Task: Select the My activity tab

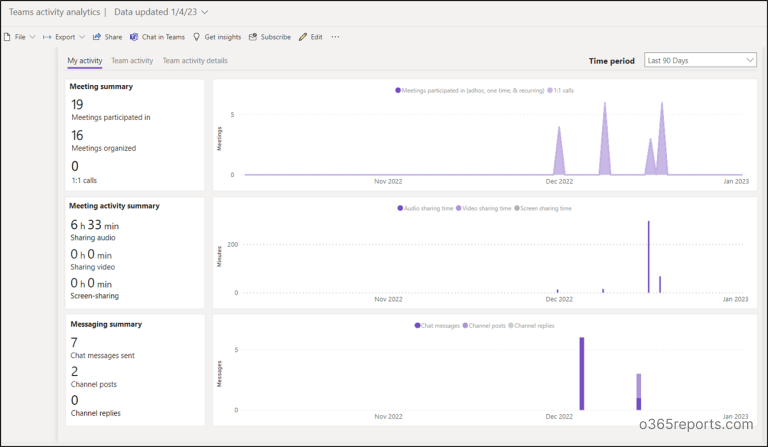Action: pos(85,61)
